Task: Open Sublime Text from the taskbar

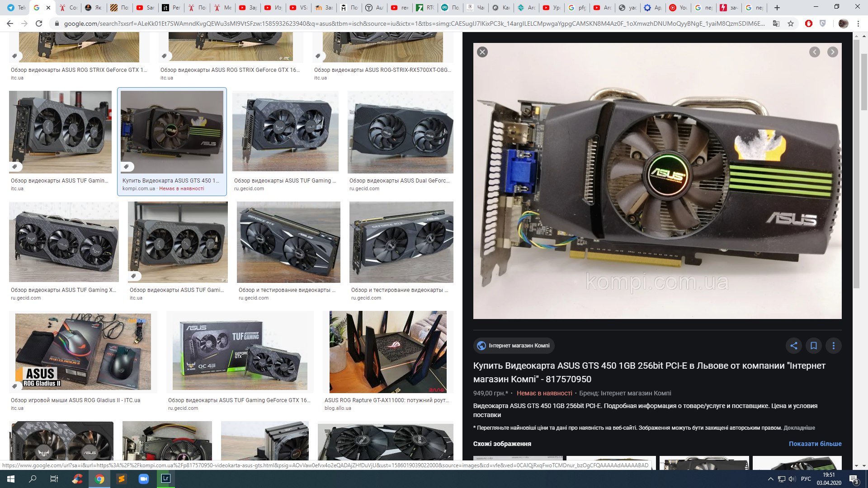Action: (122, 479)
